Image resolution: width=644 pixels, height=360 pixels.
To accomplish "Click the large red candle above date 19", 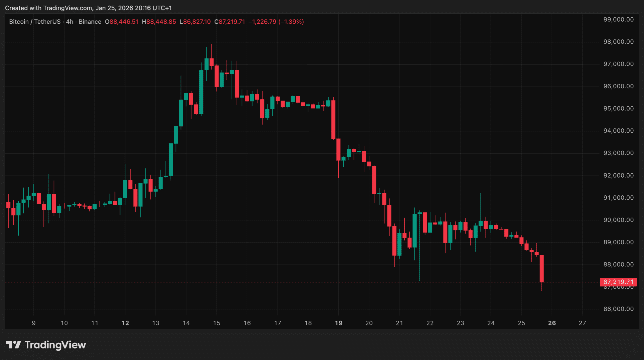I will click(x=333, y=119).
